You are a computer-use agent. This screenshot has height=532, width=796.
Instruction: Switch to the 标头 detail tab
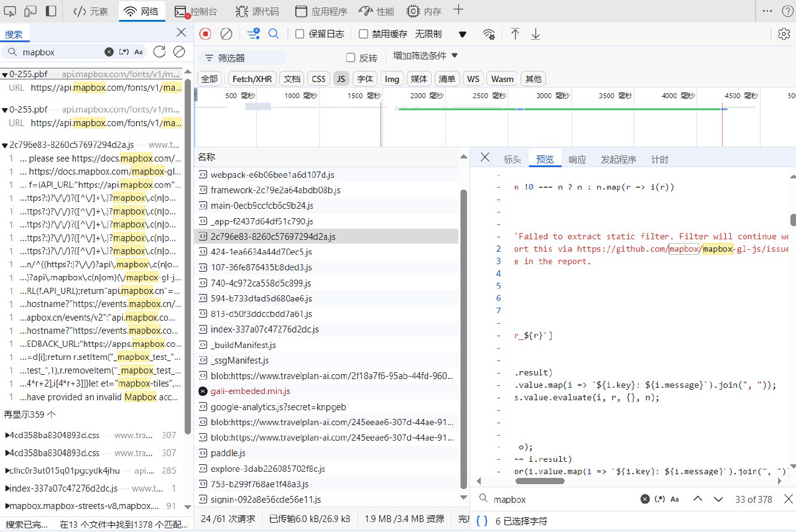coord(512,160)
